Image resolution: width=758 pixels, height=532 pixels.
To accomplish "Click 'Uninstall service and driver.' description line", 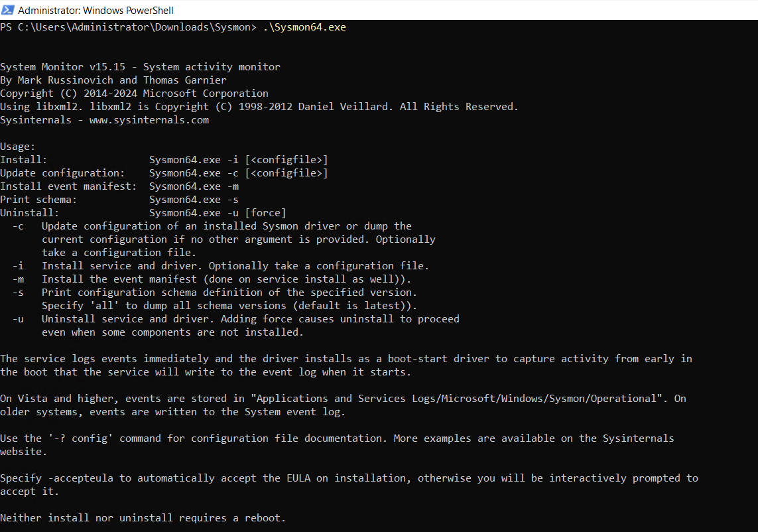I will [251, 319].
